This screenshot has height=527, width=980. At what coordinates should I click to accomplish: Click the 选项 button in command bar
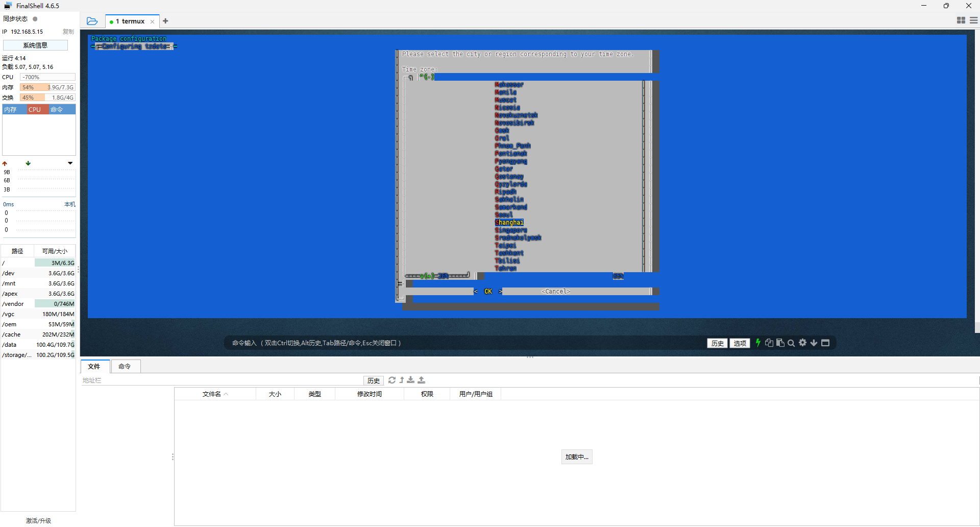coord(740,343)
